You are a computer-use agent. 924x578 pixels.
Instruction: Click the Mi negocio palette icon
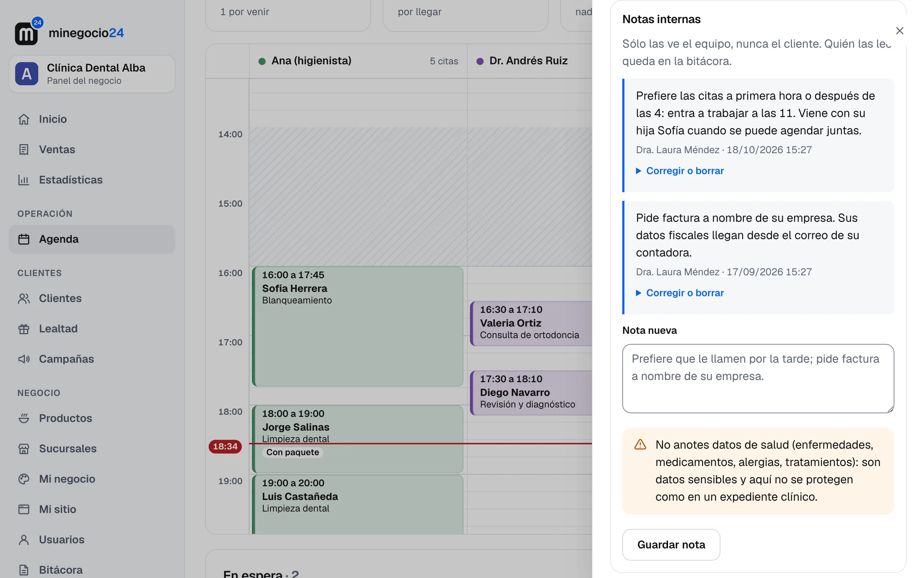pos(24,479)
